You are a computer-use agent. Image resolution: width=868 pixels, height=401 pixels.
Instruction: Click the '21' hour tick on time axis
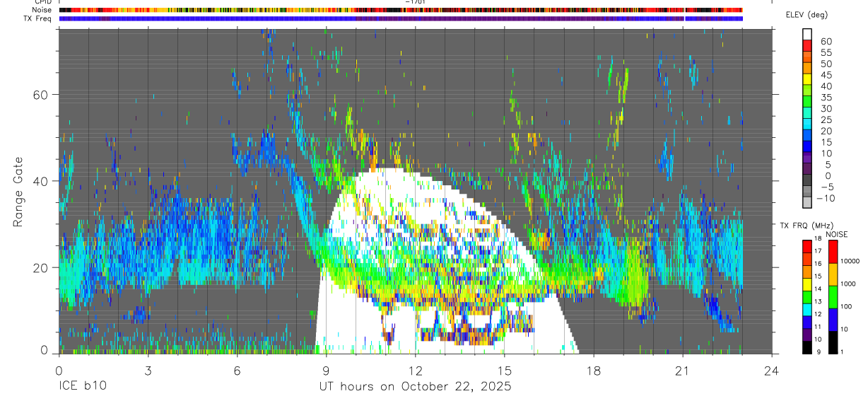pyautogui.click(x=683, y=369)
